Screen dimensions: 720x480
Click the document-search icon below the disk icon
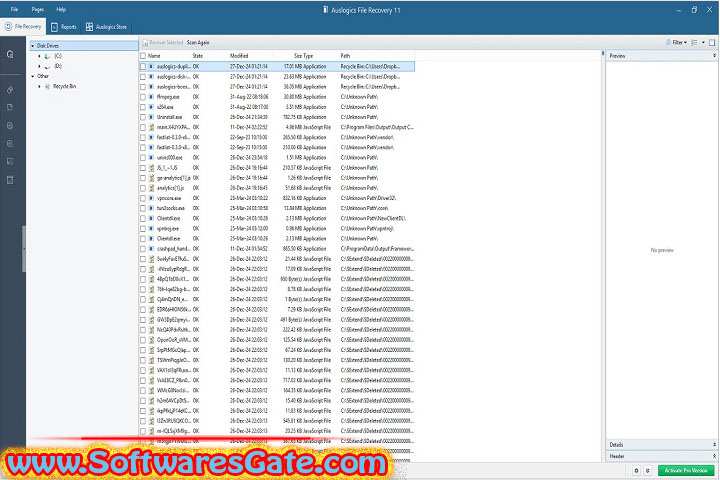click(x=10, y=144)
